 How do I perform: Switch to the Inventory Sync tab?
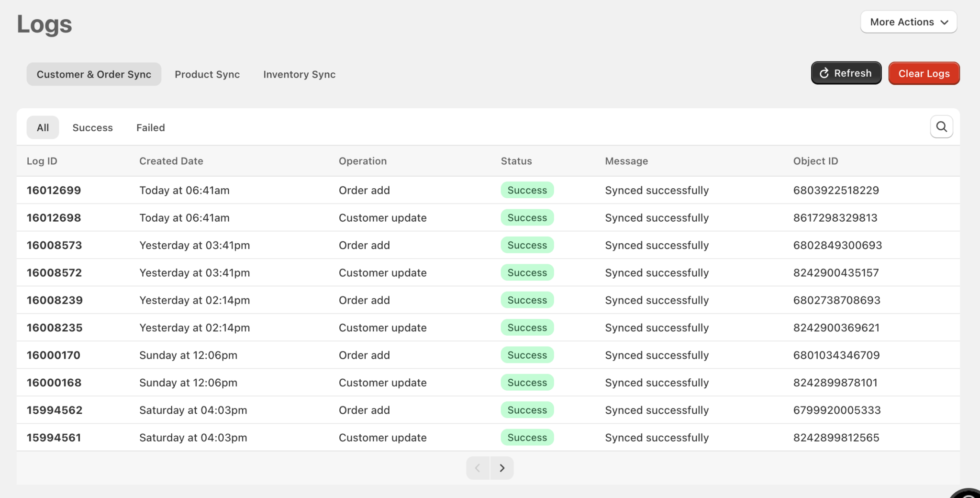(299, 74)
